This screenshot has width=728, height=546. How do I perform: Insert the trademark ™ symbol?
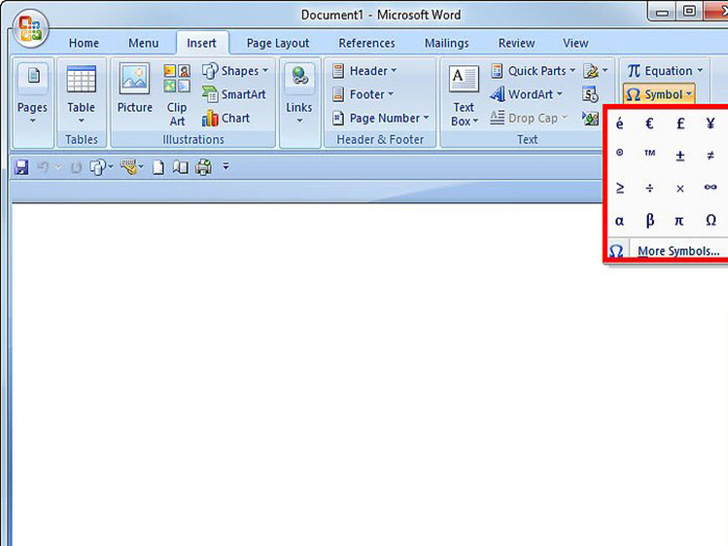650,153
